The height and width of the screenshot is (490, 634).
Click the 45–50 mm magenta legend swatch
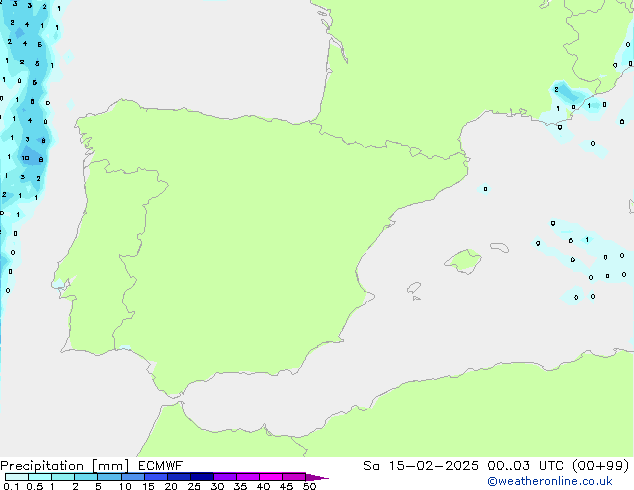point(294,477)
